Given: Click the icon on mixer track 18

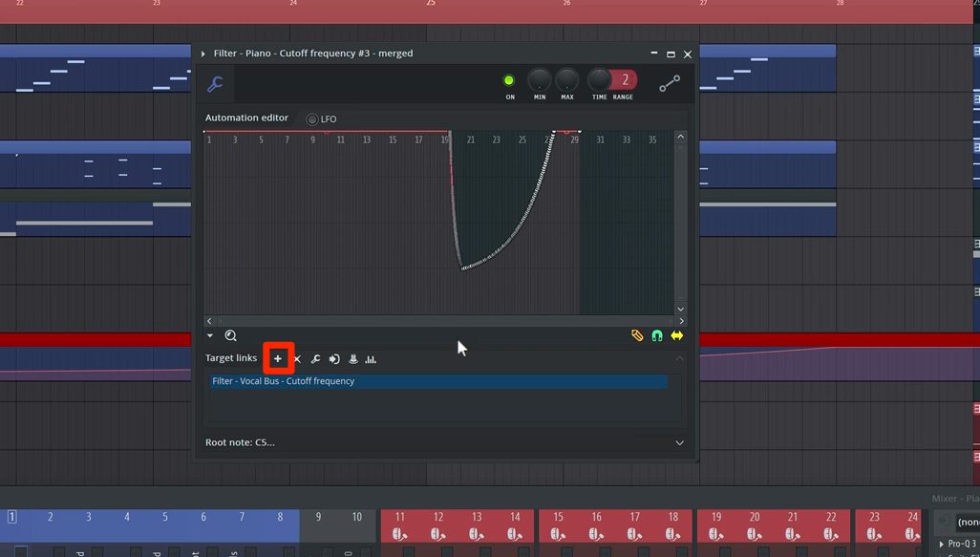Looking at the screenshot, I should tap(672, 534).
